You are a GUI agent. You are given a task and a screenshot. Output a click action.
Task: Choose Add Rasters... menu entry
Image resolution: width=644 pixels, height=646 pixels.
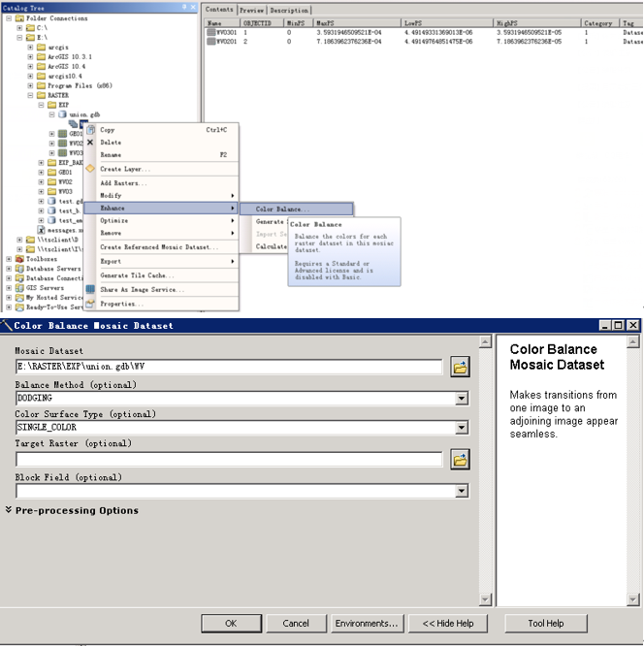(161, 183)
